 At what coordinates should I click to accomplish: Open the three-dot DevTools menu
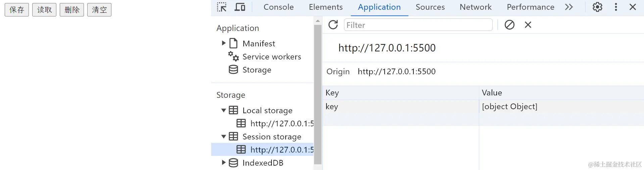[x=616, y=7]
